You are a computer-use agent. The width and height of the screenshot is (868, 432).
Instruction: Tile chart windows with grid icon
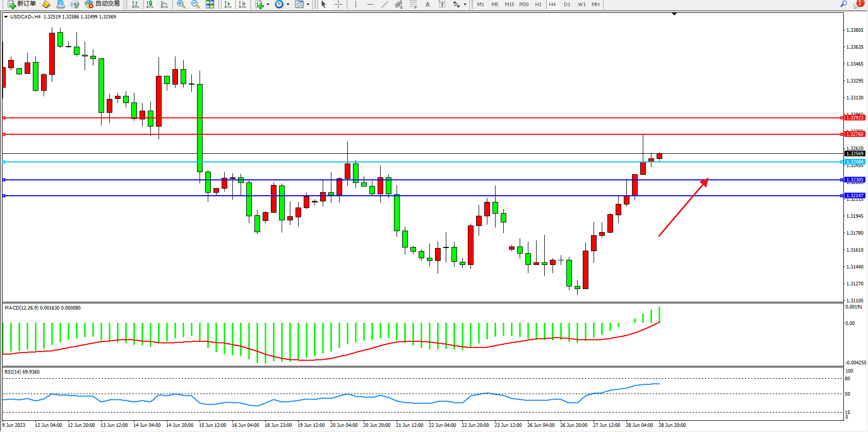tap(210, 5)
